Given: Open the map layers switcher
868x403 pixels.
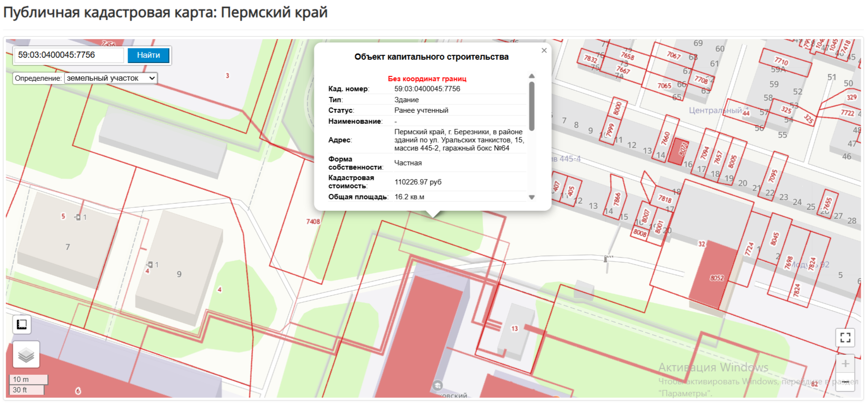Looking at the screenshot, I should tap(26, 355).
